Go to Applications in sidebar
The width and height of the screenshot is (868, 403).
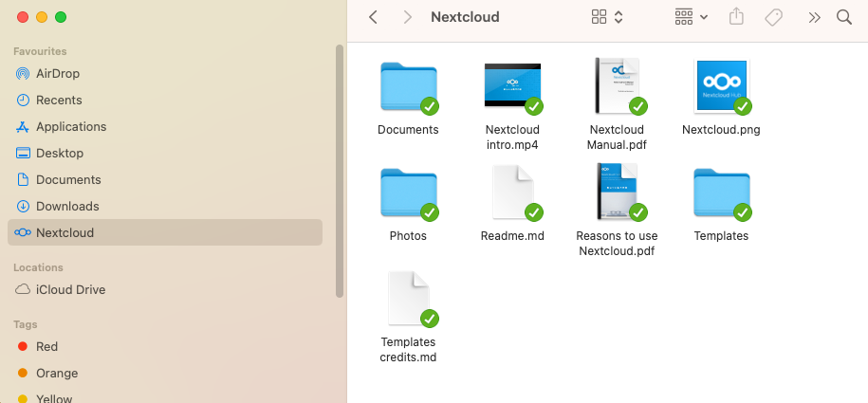[165, 127]
